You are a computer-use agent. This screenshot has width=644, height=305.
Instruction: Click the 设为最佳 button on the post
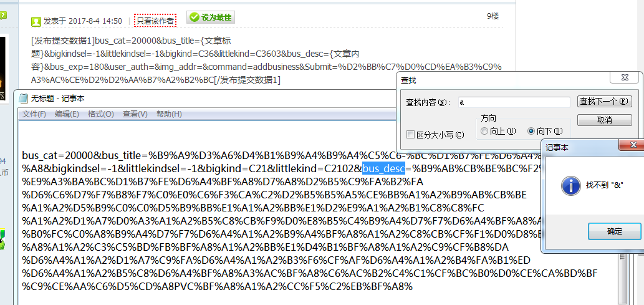click(x=211, y=17)
